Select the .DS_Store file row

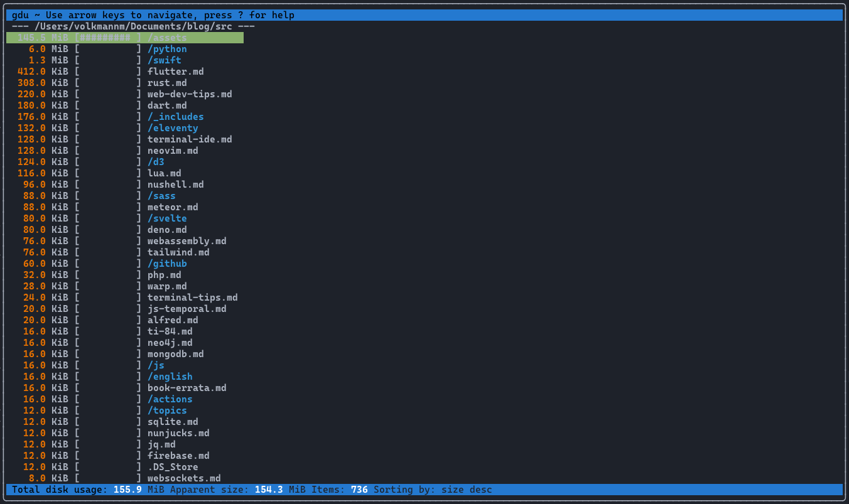173,467
